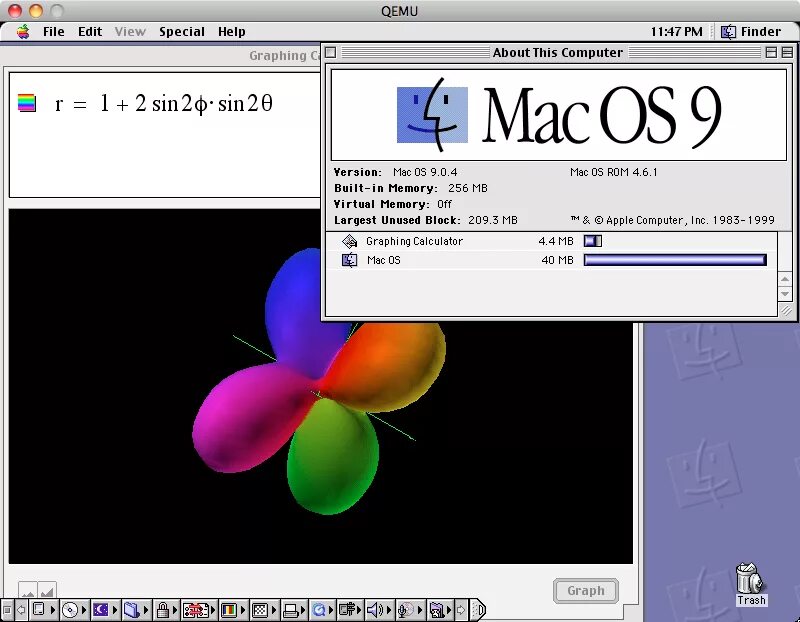800x622 pixels.
Task: Open the Edit menu
Action: click(x=90, y=32)
